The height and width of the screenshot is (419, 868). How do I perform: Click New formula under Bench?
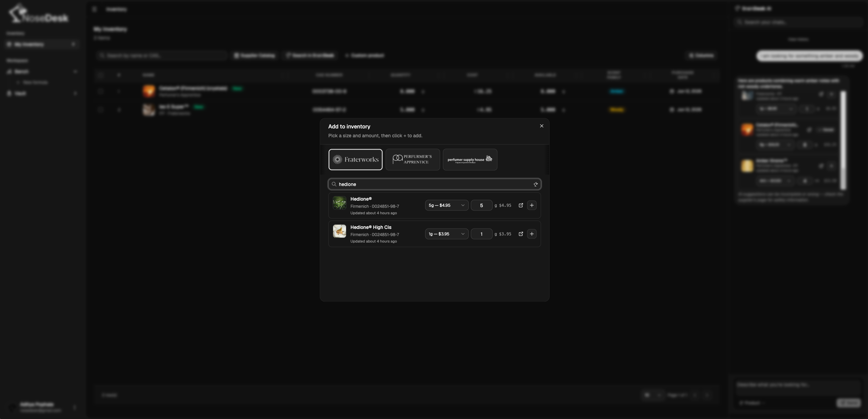35,82
